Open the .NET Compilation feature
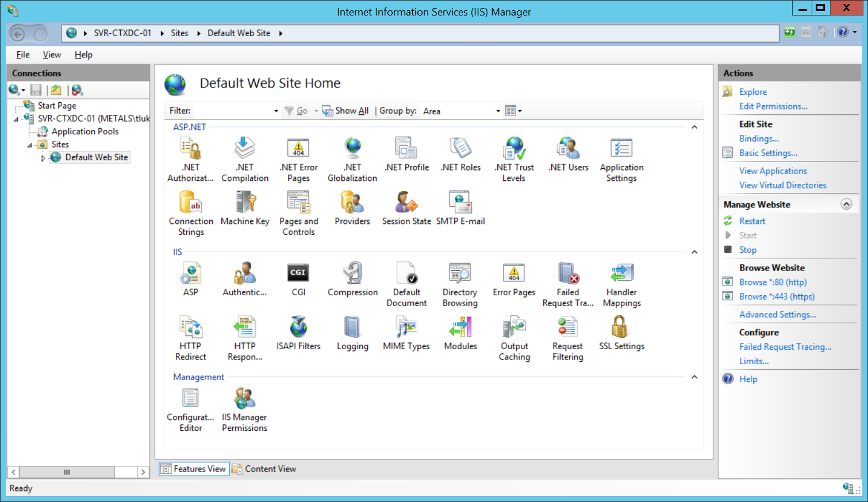This screenshot has width=868, height=502. [245, 160]
